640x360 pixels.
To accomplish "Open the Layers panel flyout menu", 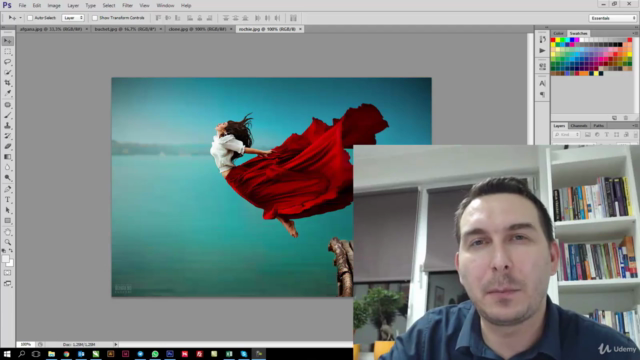I will [635, 126].
